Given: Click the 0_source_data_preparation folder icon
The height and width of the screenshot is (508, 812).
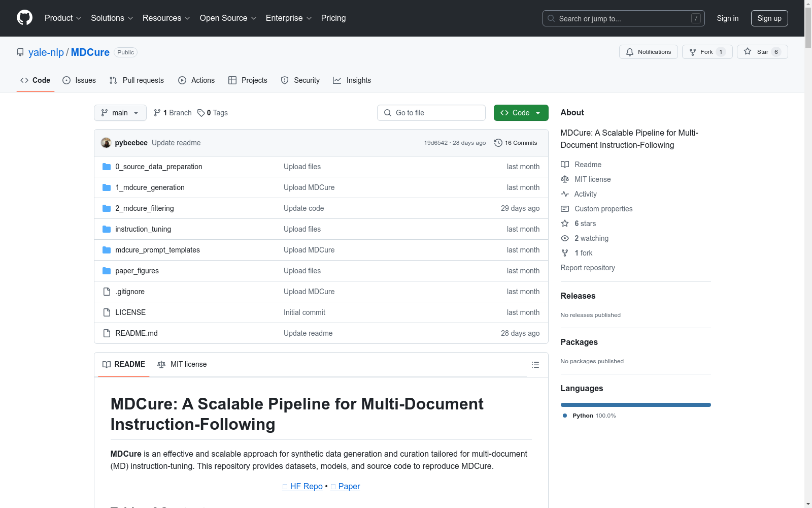Looking at the screenshot, I should (x=107, y=167).
